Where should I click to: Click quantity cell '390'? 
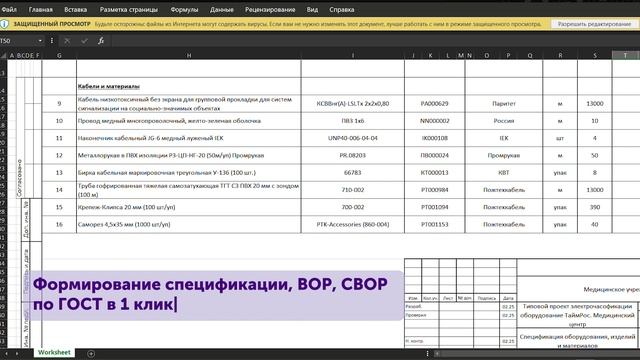click(595, 207)
